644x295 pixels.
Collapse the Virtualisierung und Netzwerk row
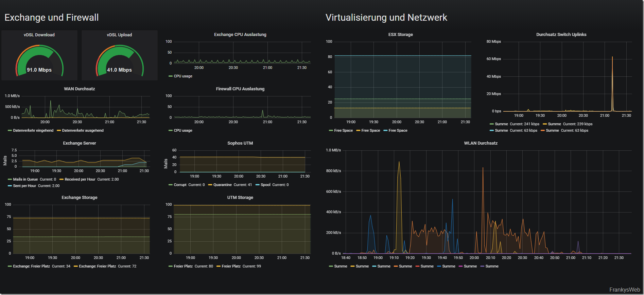pos(386,17)
